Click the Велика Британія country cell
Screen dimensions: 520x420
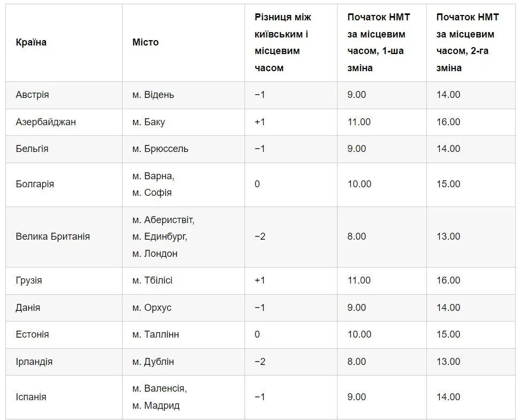click(53, 236)
